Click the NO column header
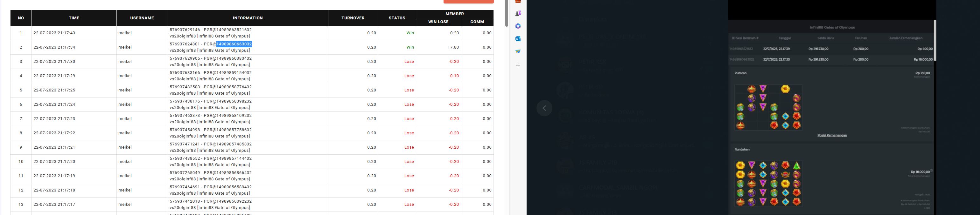Screen dimensions: 980x215 [x=21, y=18]
